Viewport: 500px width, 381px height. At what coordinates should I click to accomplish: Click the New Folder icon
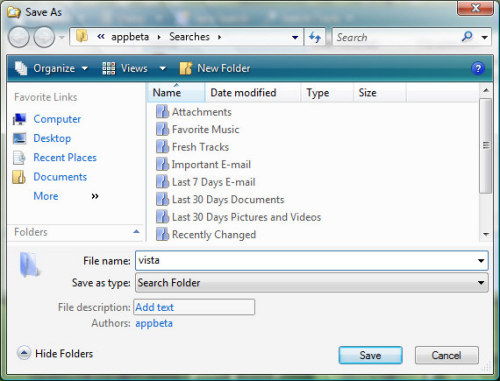click(x=186, y=68)
